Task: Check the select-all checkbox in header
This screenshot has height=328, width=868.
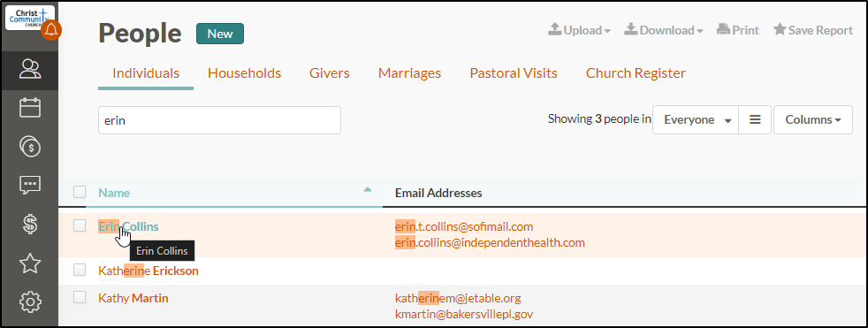Action: coord(80,192)
